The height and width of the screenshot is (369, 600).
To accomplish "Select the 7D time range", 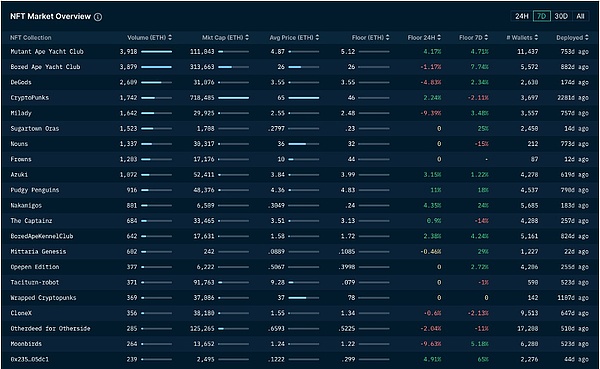I will [x=541, y=16].
